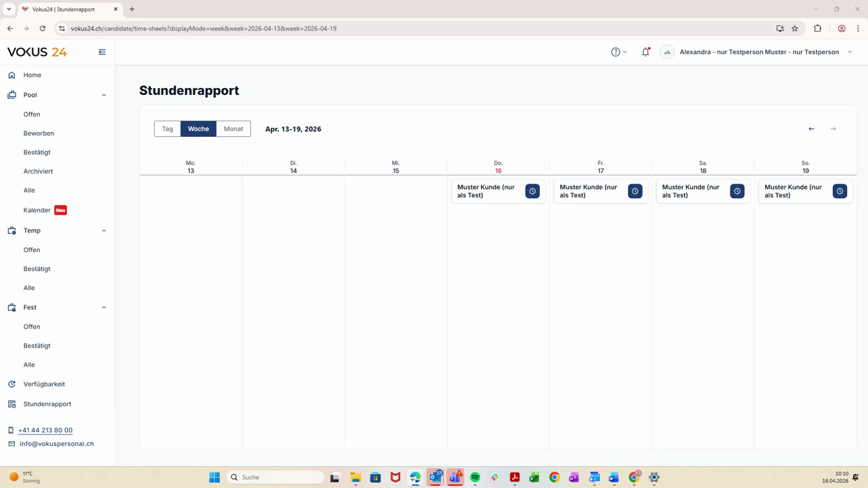Open clock icon on Friday 17 entry
This screenshot has height=488, width=868.
point(635,191)
